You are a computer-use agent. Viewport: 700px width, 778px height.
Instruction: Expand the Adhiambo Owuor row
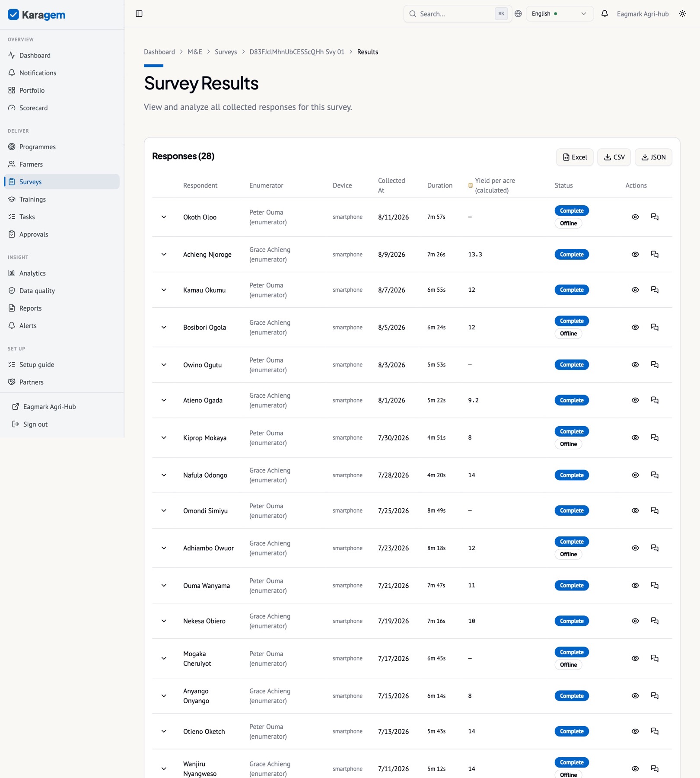164,548
